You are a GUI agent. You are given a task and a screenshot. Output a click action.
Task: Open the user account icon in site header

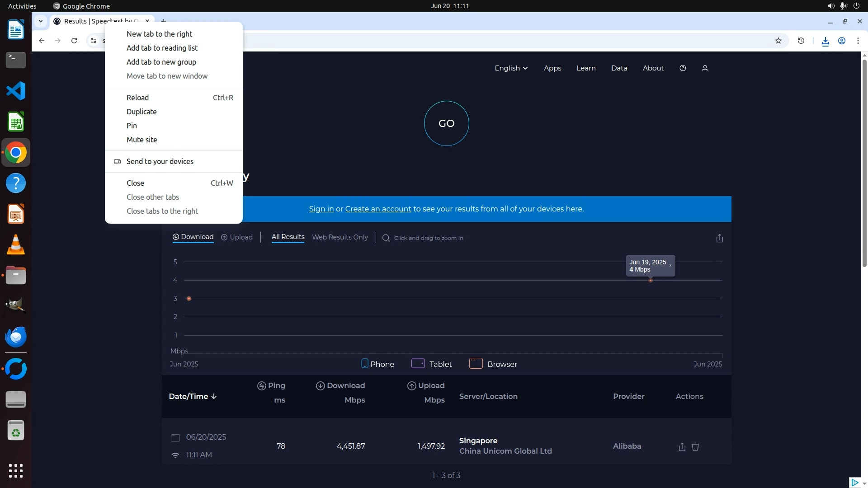[x=704, y=68]
